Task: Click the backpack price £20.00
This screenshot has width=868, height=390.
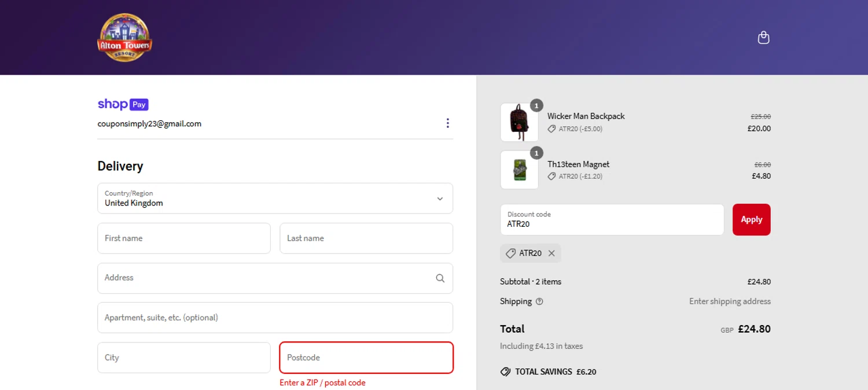Action: point(759,129)
